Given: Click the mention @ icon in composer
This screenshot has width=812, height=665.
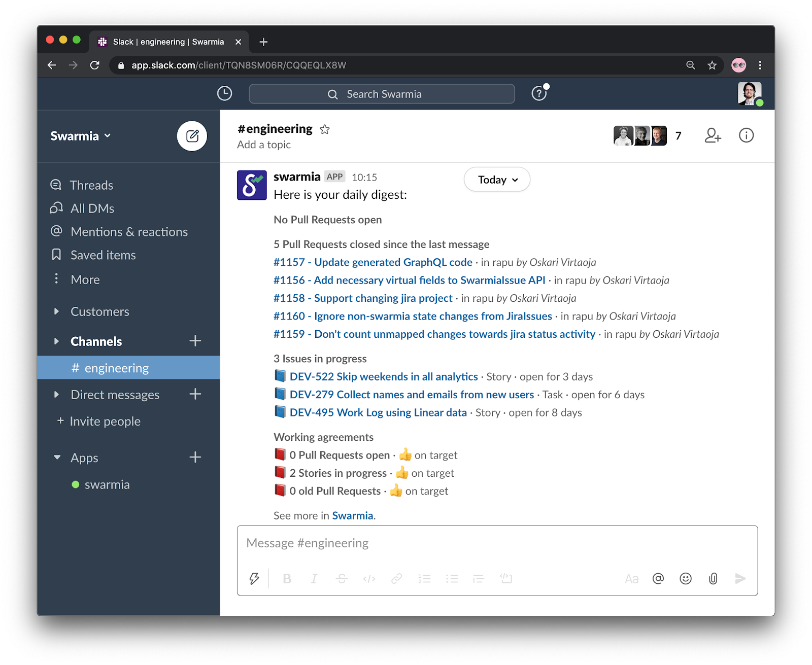Looking at the screenshot, I should 658,579.
